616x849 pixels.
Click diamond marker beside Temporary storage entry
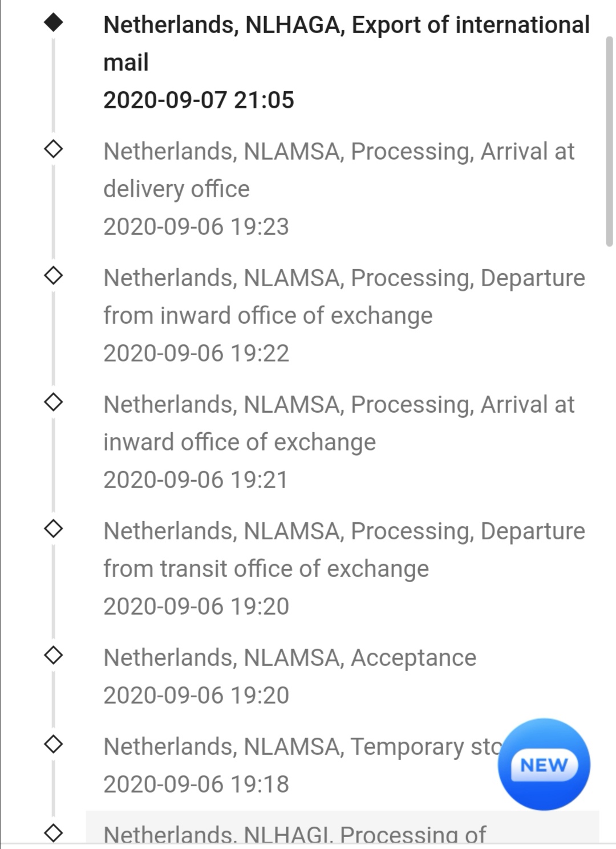[x=54, y=745]
